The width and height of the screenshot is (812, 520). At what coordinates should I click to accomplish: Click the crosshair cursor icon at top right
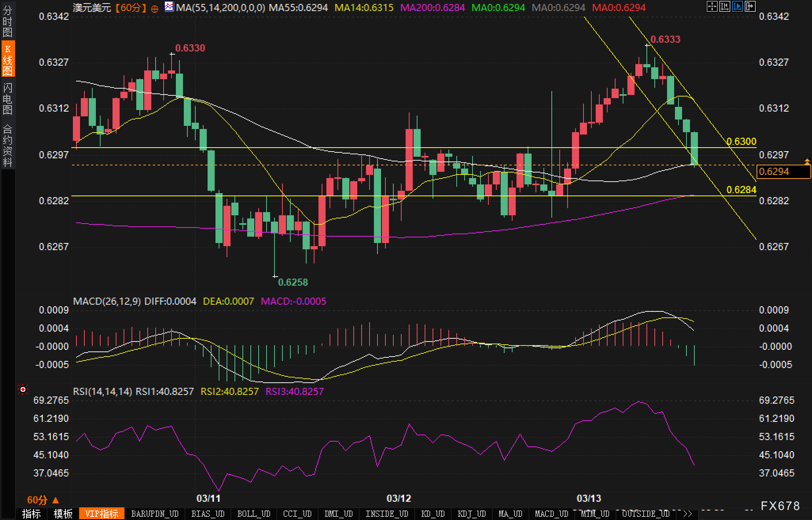[x=712, y=6]
